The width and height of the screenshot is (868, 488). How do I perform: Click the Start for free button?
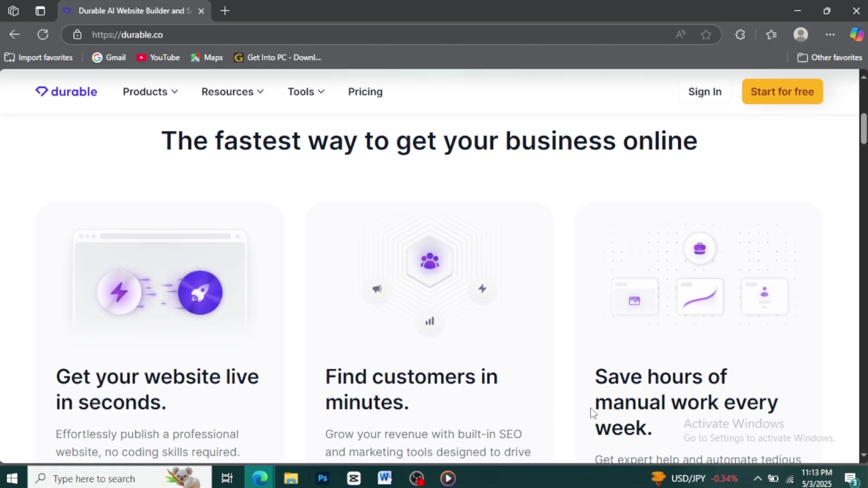(x=782, y=92)
